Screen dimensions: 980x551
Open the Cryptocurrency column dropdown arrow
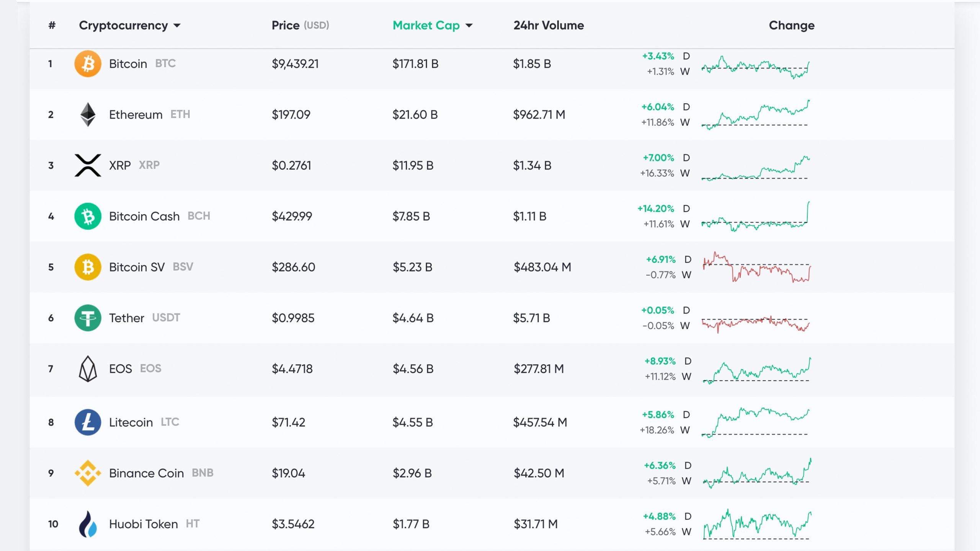tap(177, 26)
